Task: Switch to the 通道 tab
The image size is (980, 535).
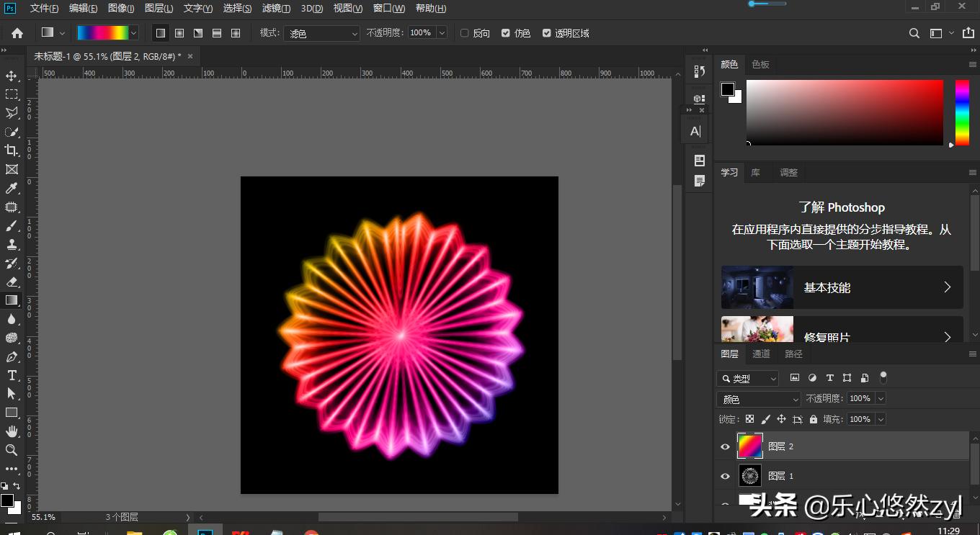Action: click(761, 354)
